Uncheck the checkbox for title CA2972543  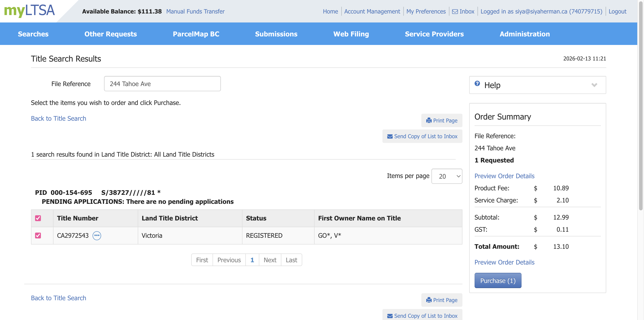click(38, 236)
